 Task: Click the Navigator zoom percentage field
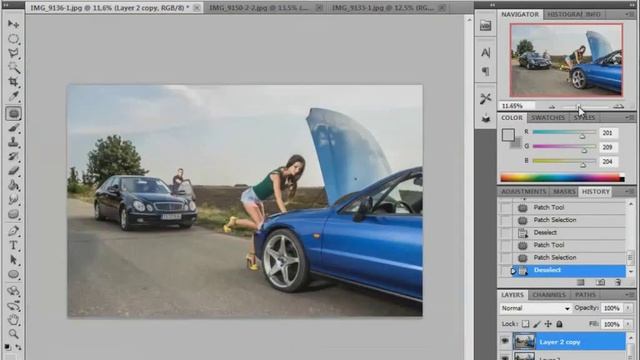[x=516, y=106]
